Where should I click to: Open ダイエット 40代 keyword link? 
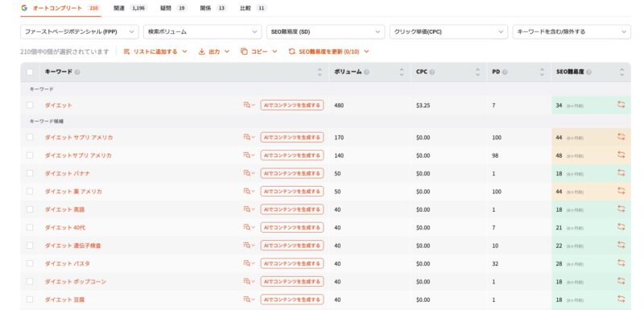(65, 227)
